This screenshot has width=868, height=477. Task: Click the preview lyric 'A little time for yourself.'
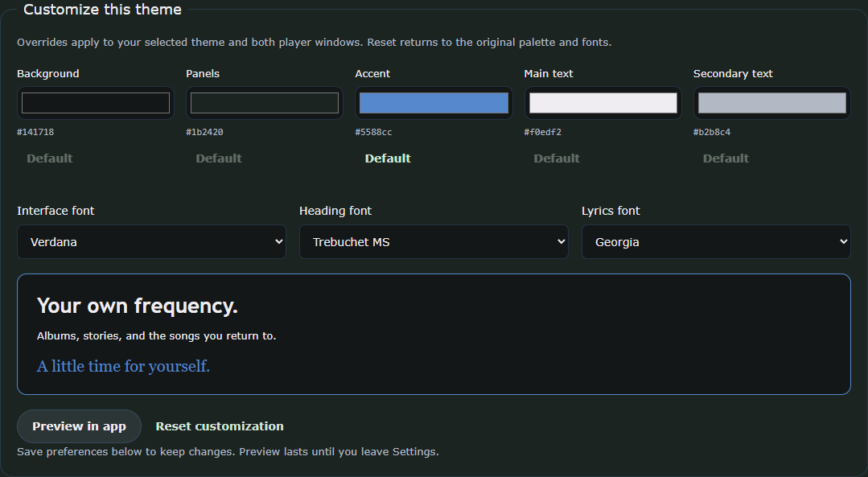tap(123, 366)
